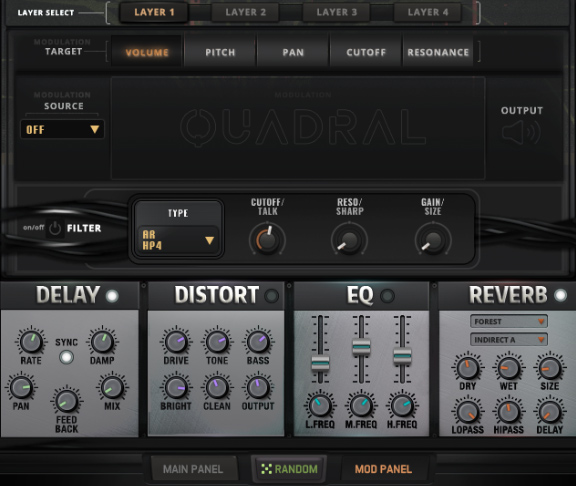Image resolution: width=576 pixels, height=486 pixels.
Task: Toggle the Delay effect LED
Action: point(112,296)
